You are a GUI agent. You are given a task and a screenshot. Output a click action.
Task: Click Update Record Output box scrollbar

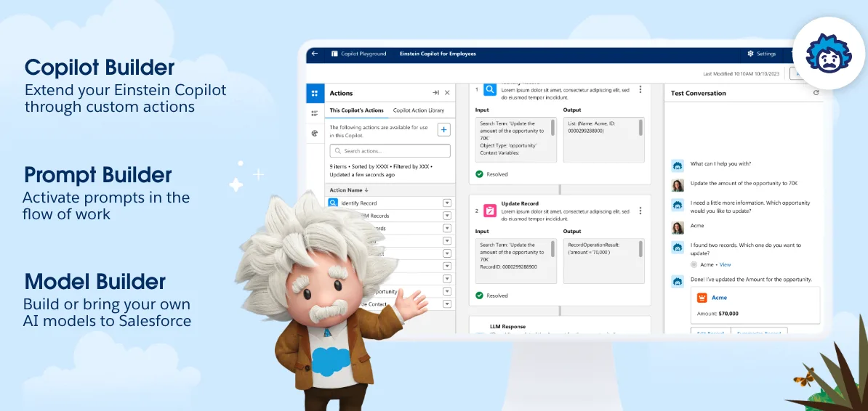click(x=640, y=249)
